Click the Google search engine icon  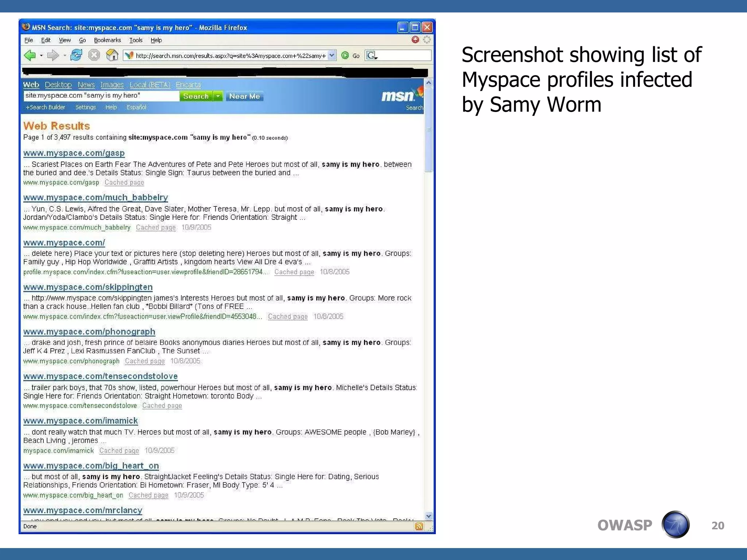pos(371,55)
